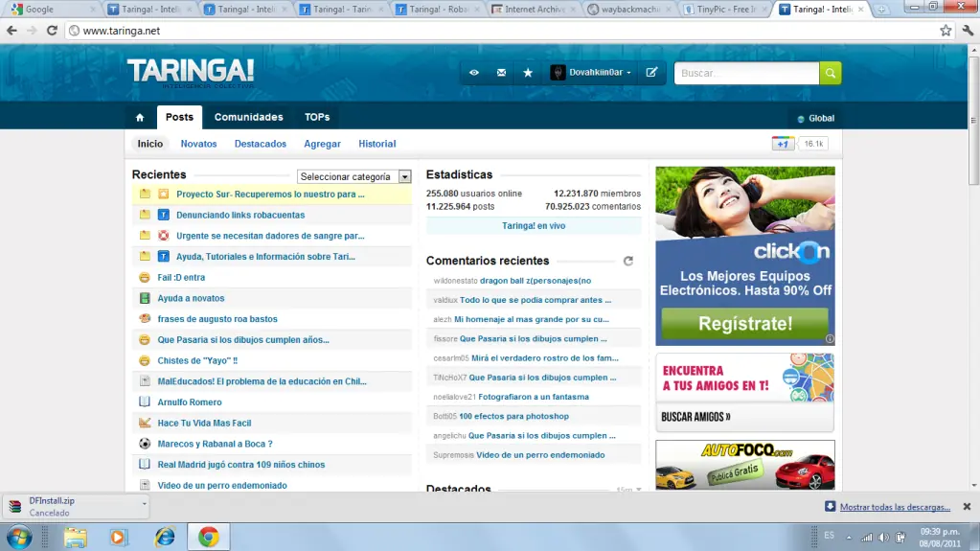This screenshot has width=980, height=551.
Task: Click the Chrome taskbar icon
Action: pyautogui.click(x=209, y=538)
